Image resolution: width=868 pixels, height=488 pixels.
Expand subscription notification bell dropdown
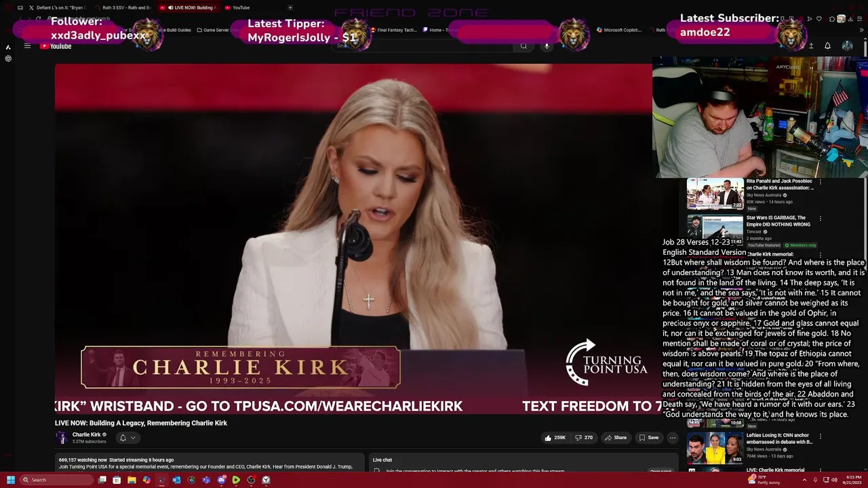[x=127, y=438]
